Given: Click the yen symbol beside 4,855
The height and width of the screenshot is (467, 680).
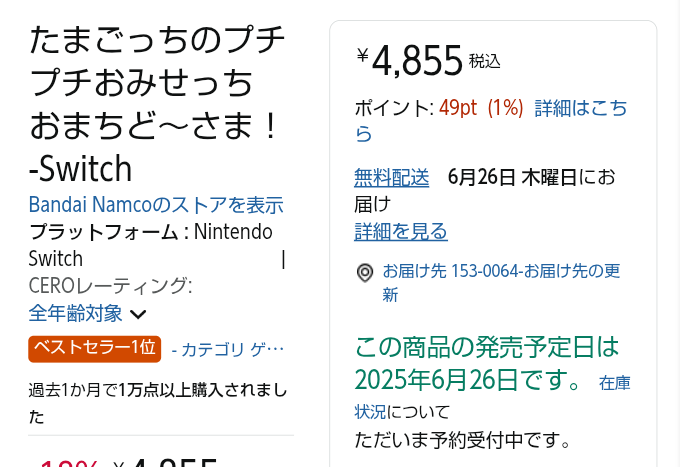Looking at the screenshot, I should pos(362,56).
